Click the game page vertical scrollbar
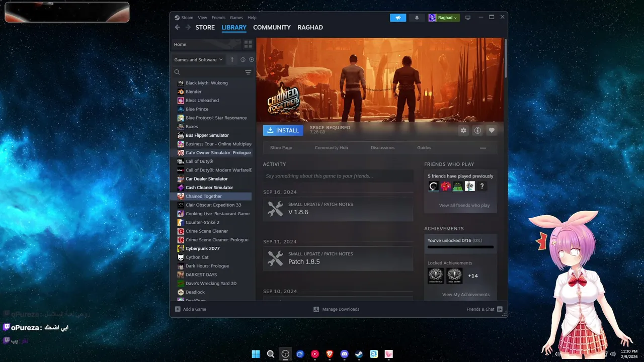This screenshot has height=362, width=644. 505,58
